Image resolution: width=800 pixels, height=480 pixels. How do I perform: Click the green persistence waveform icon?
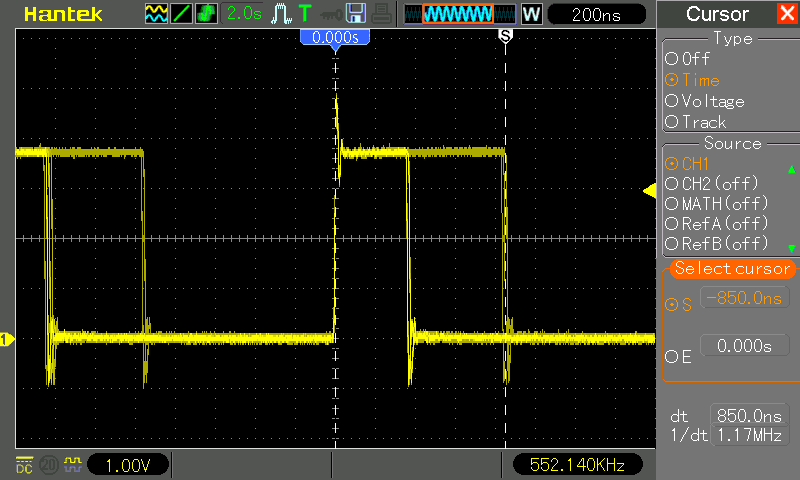(206, 14)
